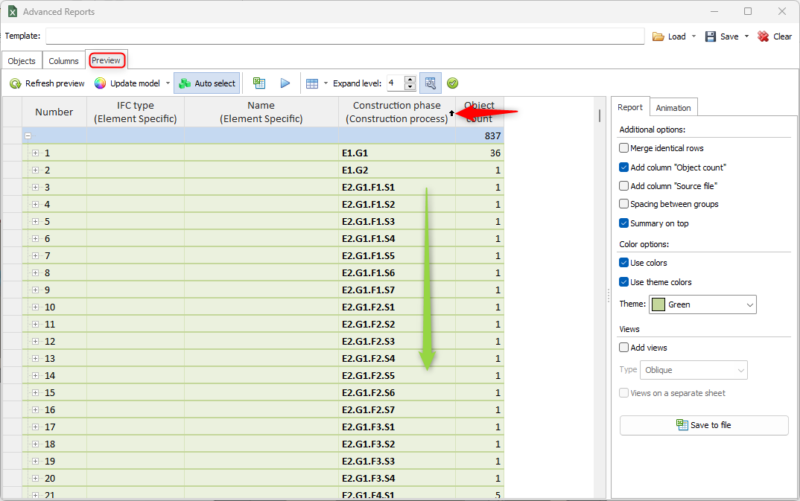Screen dimensions: 800x501
Task: Click the Advanced Reports Excel title icon
Action: [12, 11]
